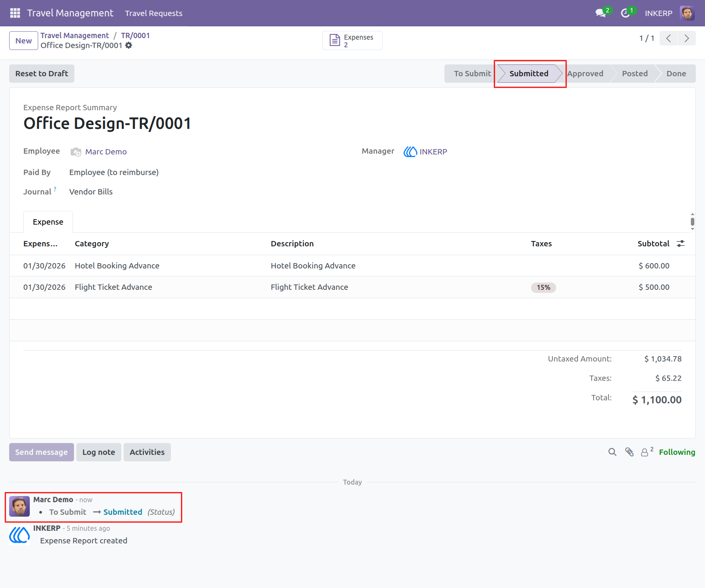Image resolution: width=705 pixels, height=588 pixels.
Task: Open the activities clock icon
Action: coord(625,13)
